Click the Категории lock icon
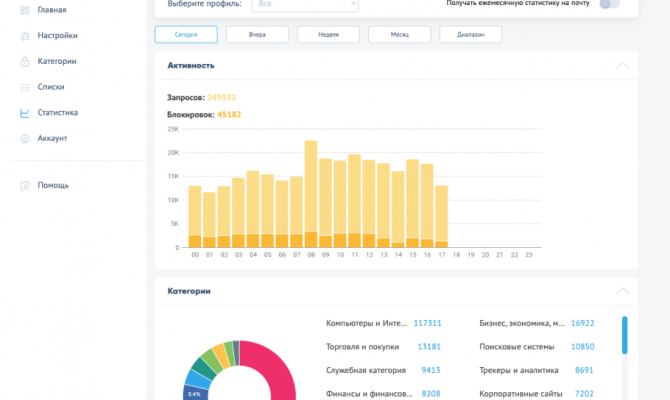 (x=25, y=62)
